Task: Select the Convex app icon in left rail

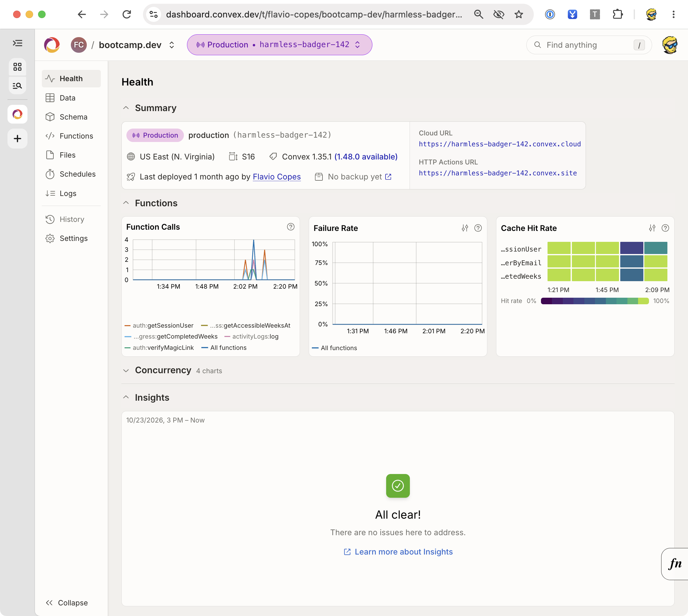Action: click(17, 114)
